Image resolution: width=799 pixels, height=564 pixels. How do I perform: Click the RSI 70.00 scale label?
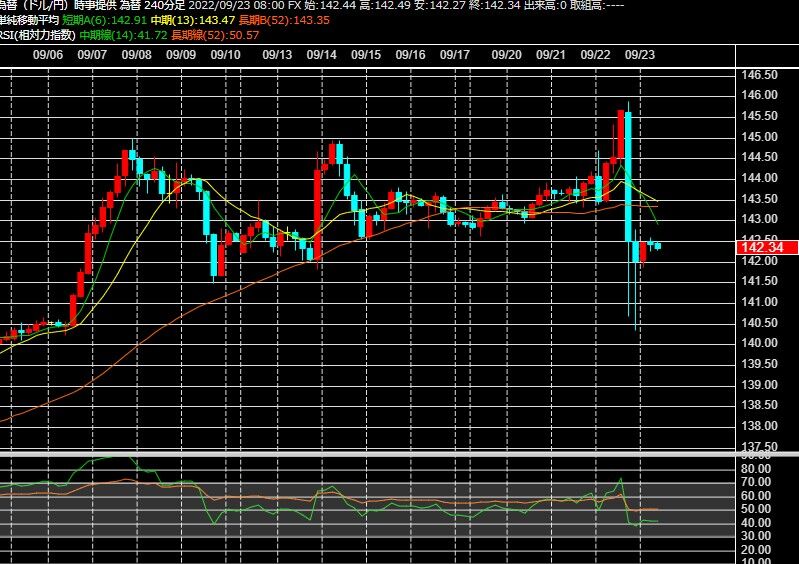tap(756, 481)
